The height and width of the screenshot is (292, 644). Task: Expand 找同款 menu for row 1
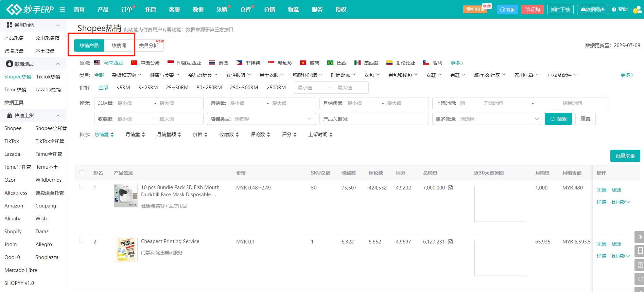point(621,202)
